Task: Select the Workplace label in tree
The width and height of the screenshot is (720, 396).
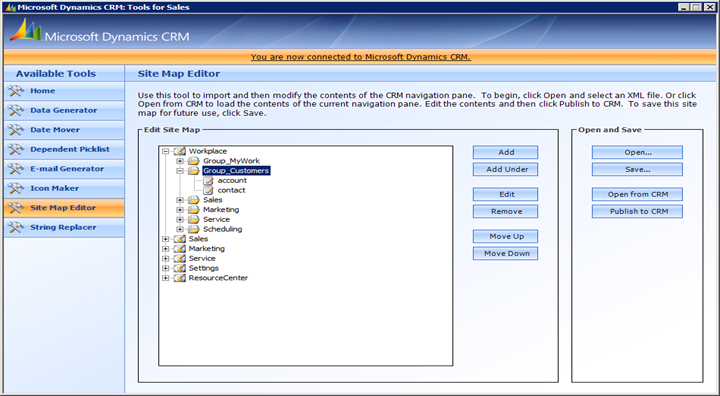Action: 208,151
